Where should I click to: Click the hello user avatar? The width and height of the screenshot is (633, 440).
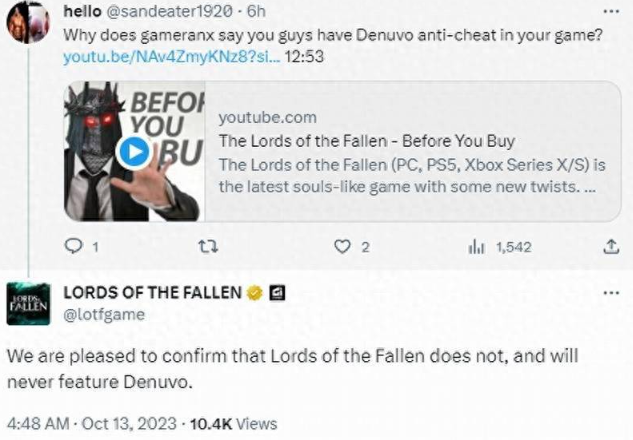pos(28,24)
